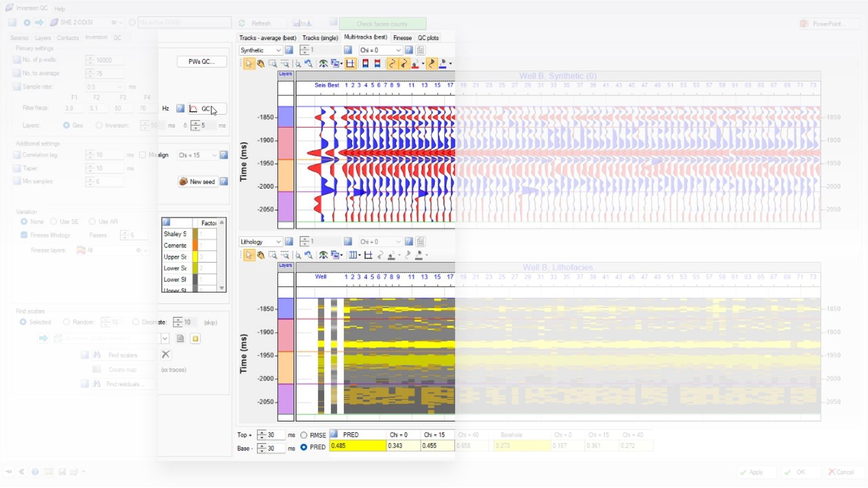Viewport: 868px width, 488px height.
Task: Switch to Multi-tracks (best) tab
Action: point(366,37)
